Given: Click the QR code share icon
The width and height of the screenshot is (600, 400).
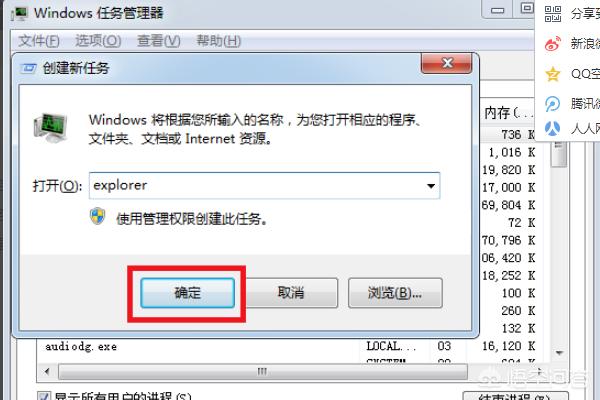Looking at the screenshot, I should tap(553, 14).
